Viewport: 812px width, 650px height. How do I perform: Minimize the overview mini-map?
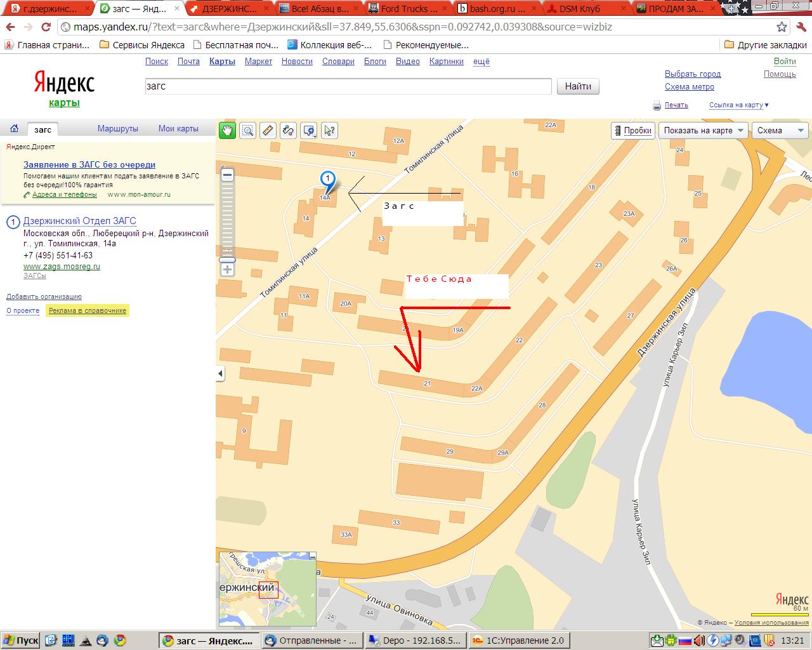312,557
